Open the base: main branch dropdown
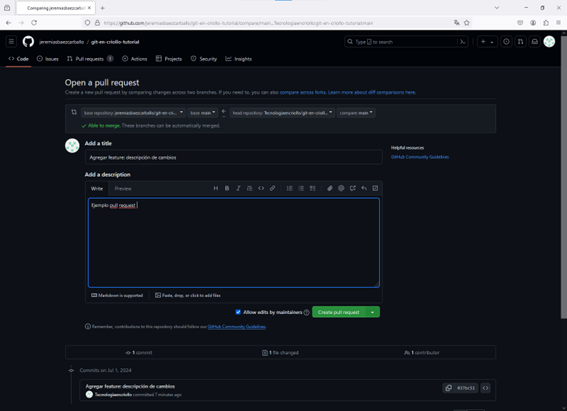Screen dimensions: 567x411 click(202, 113)
